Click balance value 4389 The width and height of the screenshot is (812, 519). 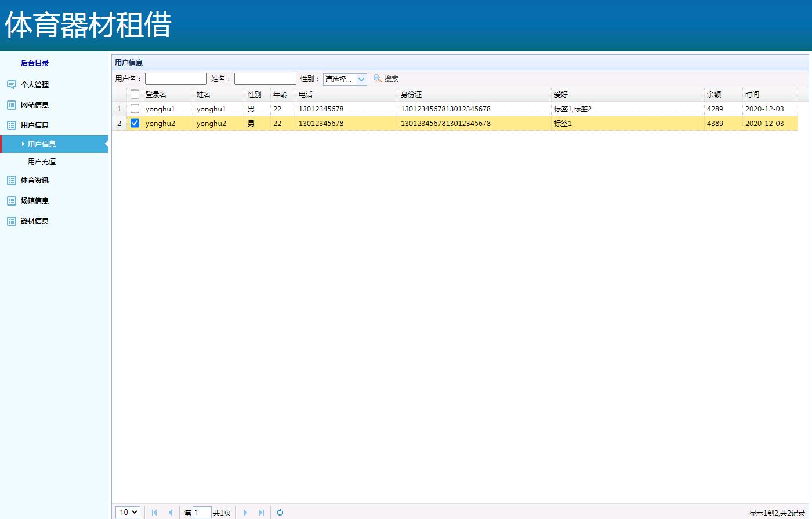715,123
